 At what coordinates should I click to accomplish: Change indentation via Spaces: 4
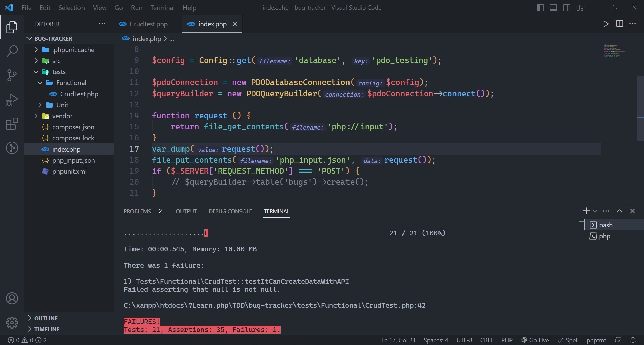(x=436, y=340)
